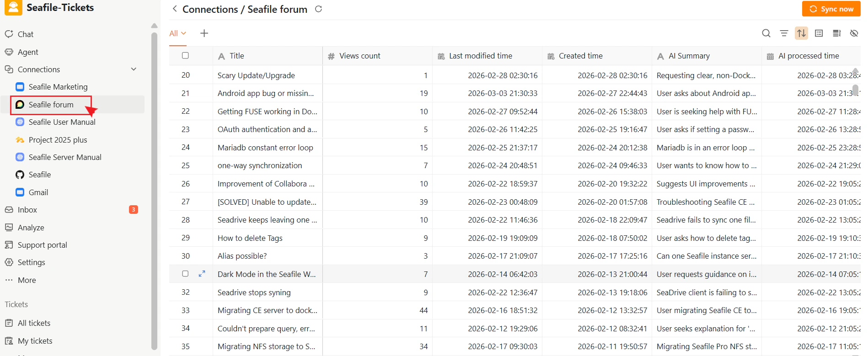Select views count 44 cell
868x356 pixels.
coord(377,310)
